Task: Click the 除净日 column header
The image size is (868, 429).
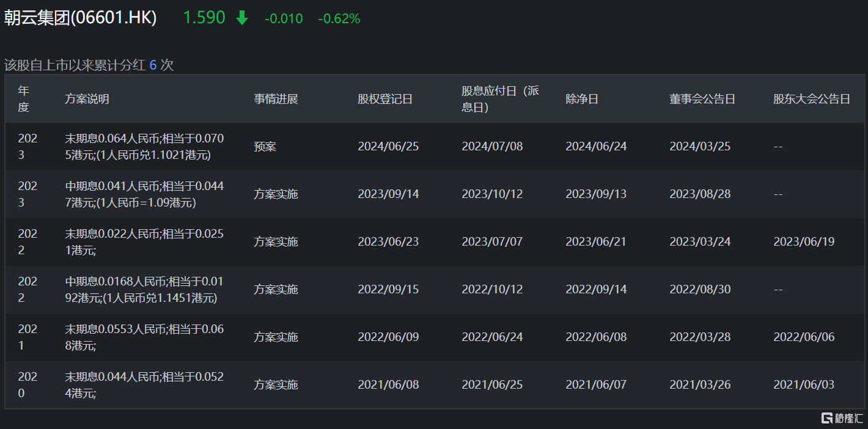Action: coord(582,99)
